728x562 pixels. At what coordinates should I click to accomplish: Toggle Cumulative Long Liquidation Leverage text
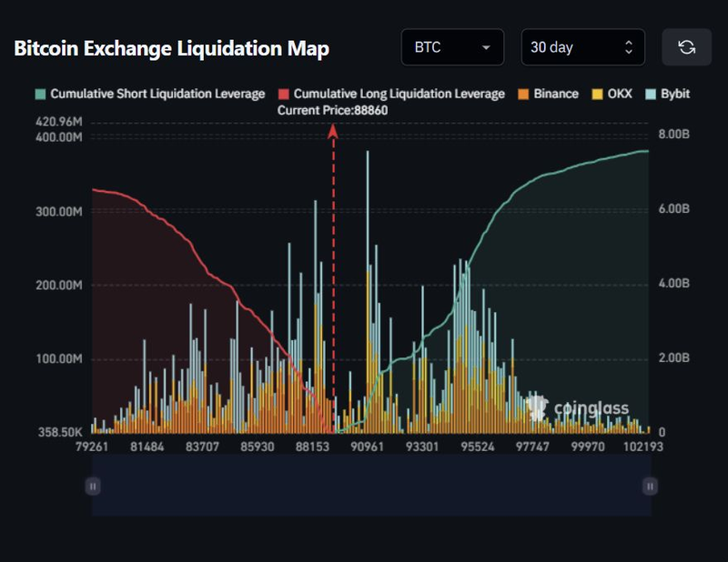pos(399,94)
